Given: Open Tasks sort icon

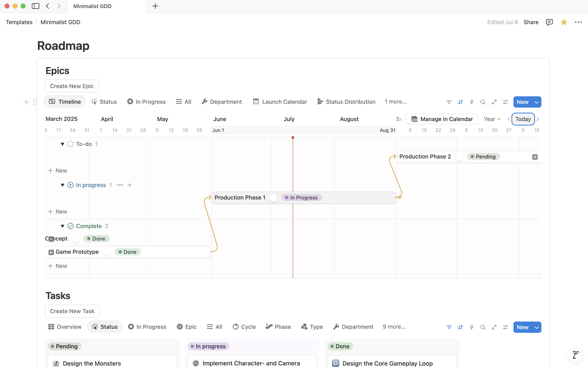Looking at the screenshot, I should 460,327.
